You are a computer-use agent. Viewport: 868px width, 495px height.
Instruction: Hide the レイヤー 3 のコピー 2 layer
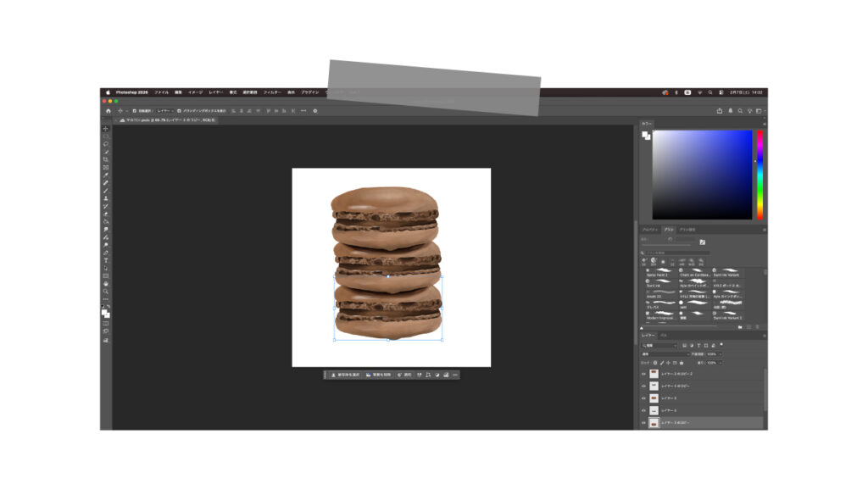(644, 375)
